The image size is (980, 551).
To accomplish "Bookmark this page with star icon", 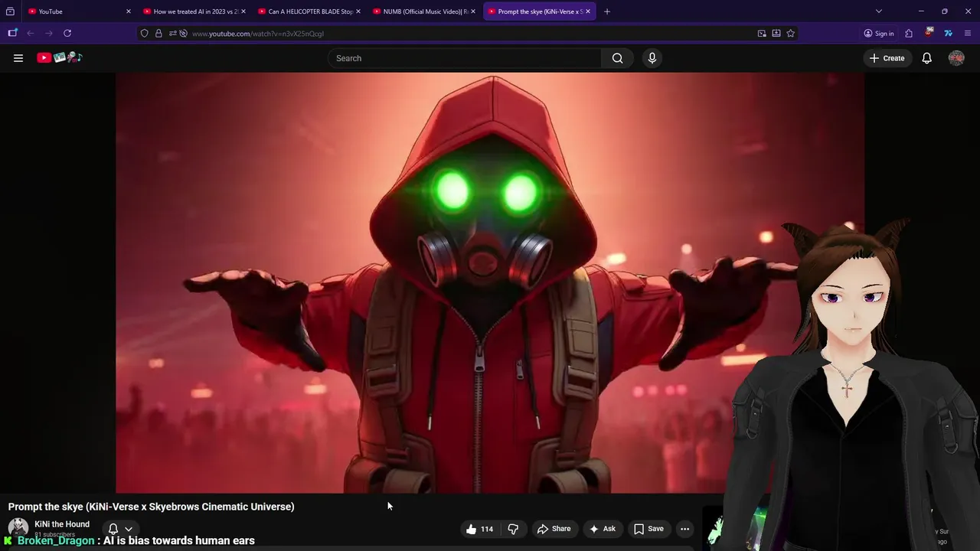I will point(791,34).
